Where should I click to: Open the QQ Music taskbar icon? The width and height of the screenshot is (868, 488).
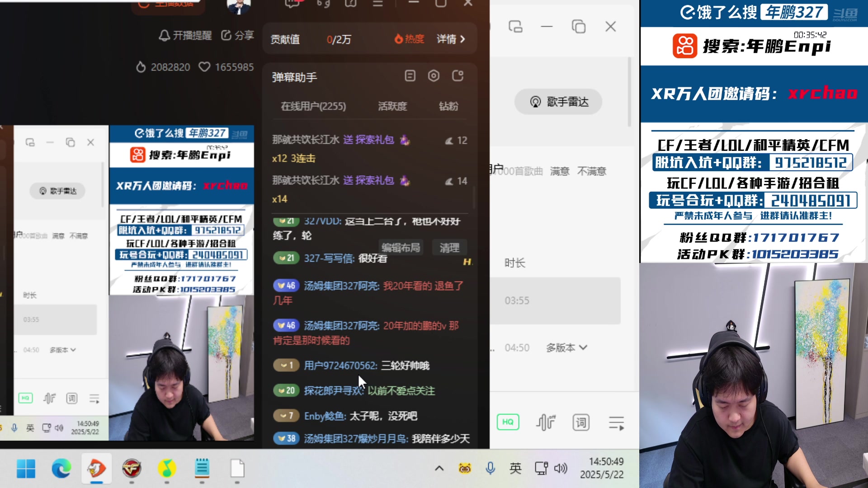click(167, 469)
